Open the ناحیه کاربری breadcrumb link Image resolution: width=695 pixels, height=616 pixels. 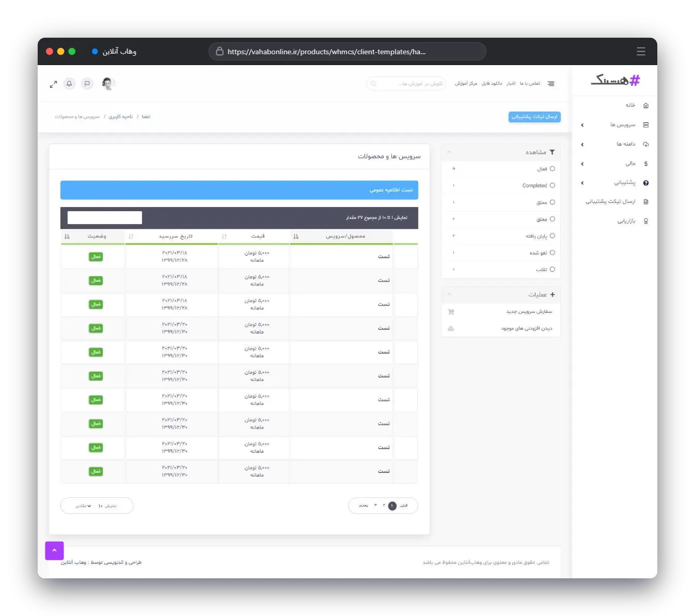pyautogui.click(x=121, y=117)
